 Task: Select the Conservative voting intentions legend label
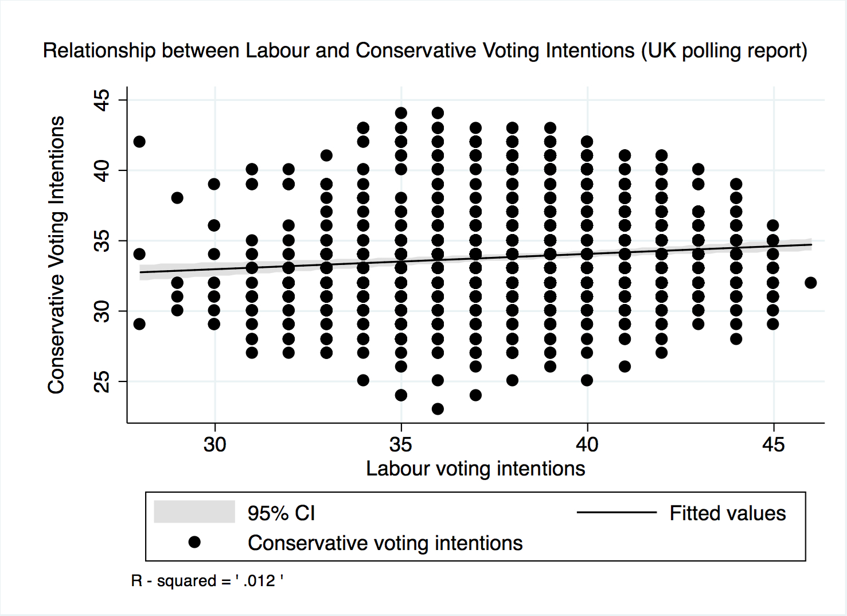coord(385,543)
